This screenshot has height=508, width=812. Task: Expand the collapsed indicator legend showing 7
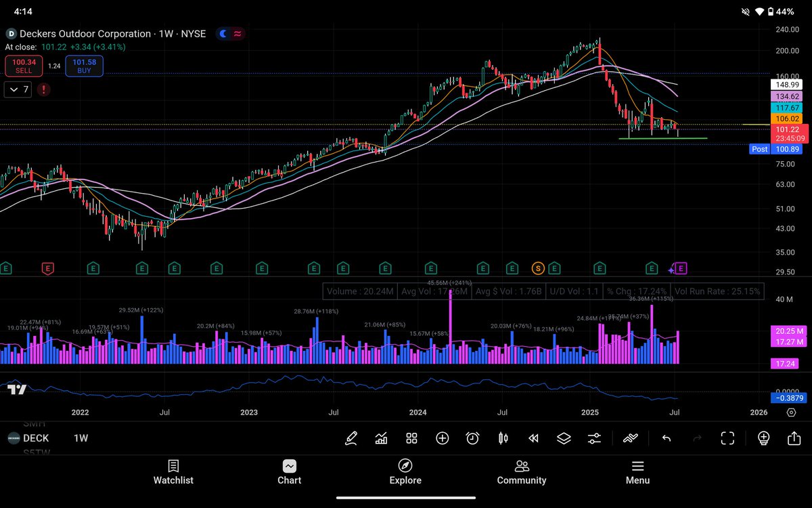tap(18, 89)
